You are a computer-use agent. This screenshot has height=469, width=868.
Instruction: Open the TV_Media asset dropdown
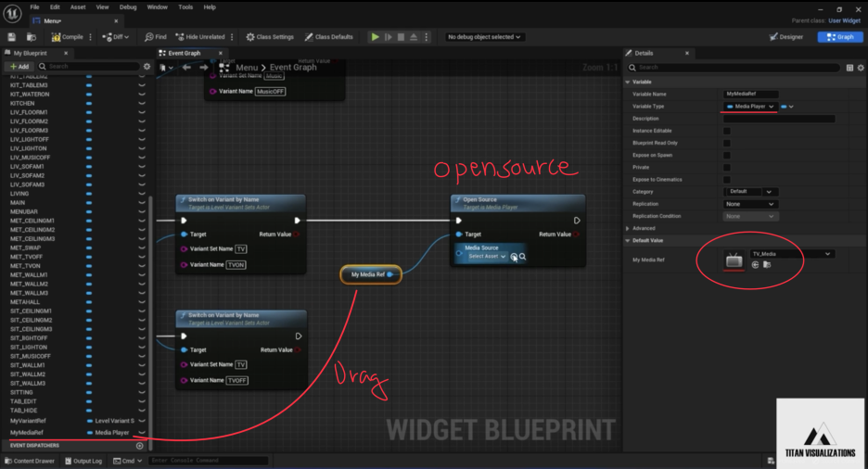coord(792,254)
